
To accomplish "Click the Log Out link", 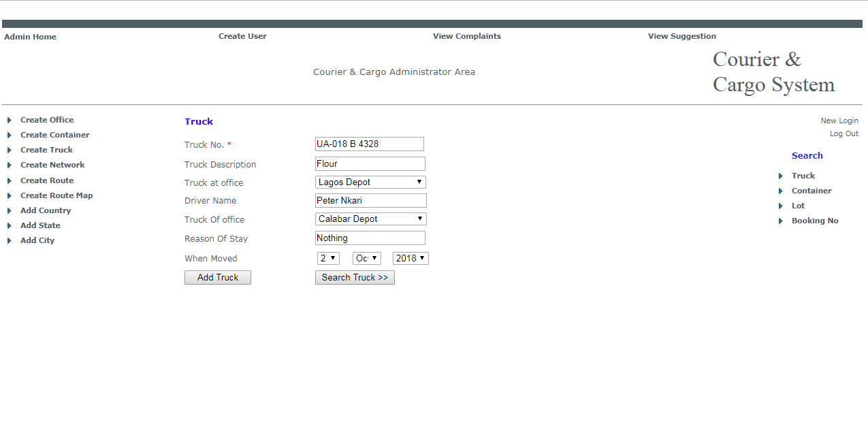I will pos(843,133).
